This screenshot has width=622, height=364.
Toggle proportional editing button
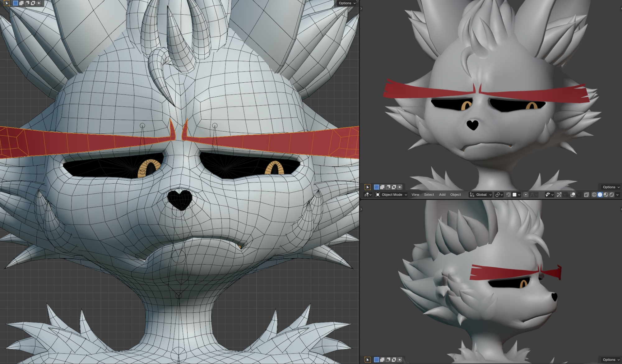click(526, 195)
